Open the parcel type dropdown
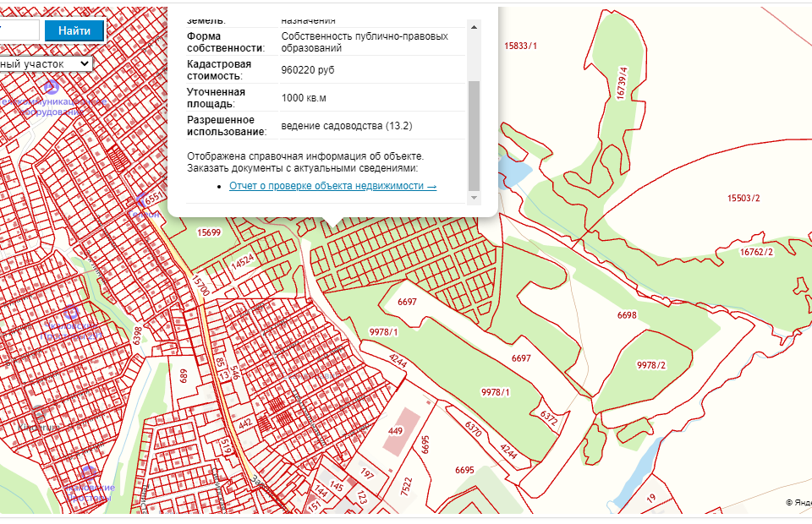812x524 pixels. pos(46,63)
